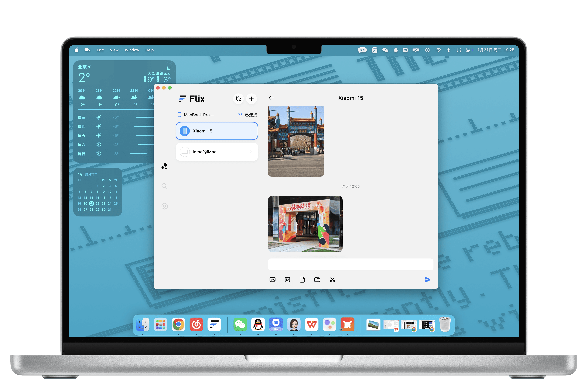Expand the Xiaomi 15 device chevron
The width and height of the screenshot is (588, 382).
click(x=250, y=131)
